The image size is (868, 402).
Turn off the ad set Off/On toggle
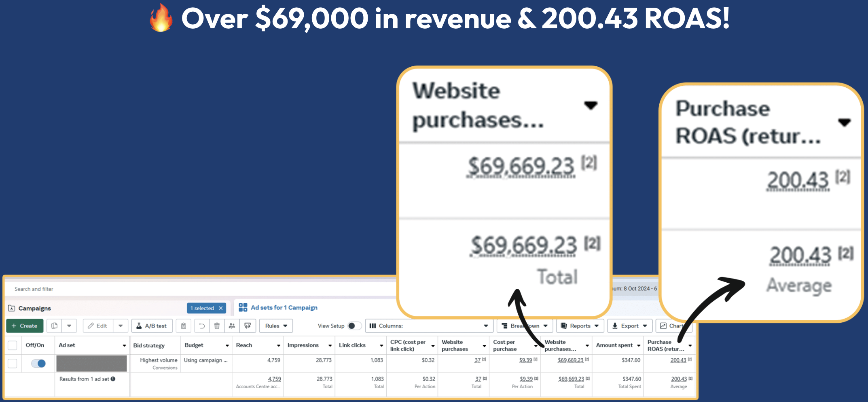point(38,364)
